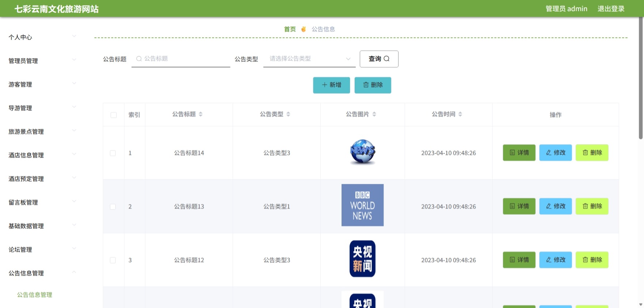This screenshot has height=308, width=644.
Task: Click the magnifier icon inside 公告标题 field
Action: (x=139, y=59)
